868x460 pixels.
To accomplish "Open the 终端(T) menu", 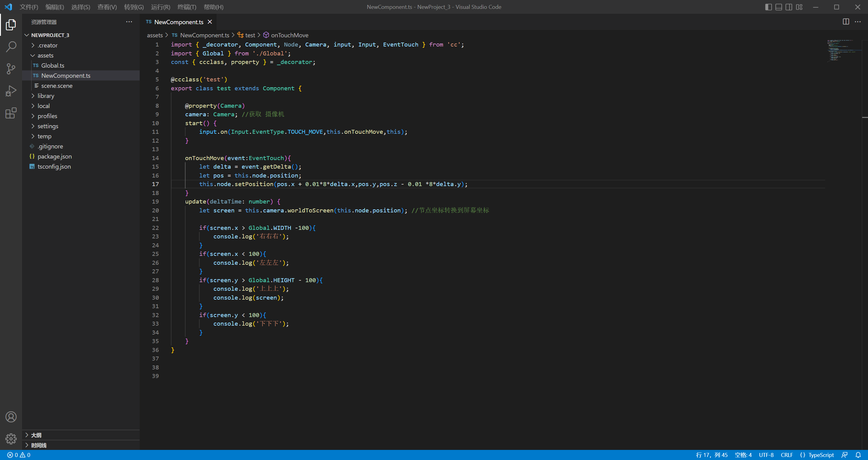I will click(x=187, y=7).
